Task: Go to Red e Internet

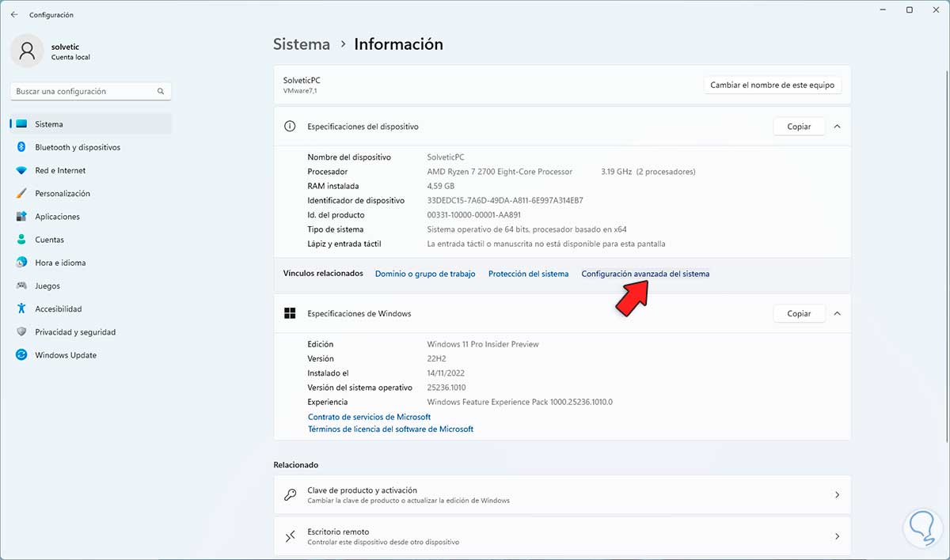Action: tap(91, 170)
